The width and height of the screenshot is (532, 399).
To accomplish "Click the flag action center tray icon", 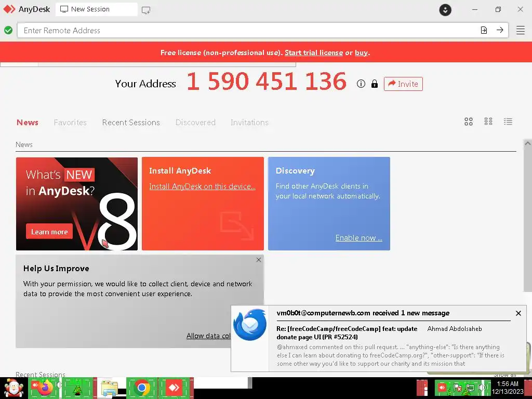I will 458,388.
